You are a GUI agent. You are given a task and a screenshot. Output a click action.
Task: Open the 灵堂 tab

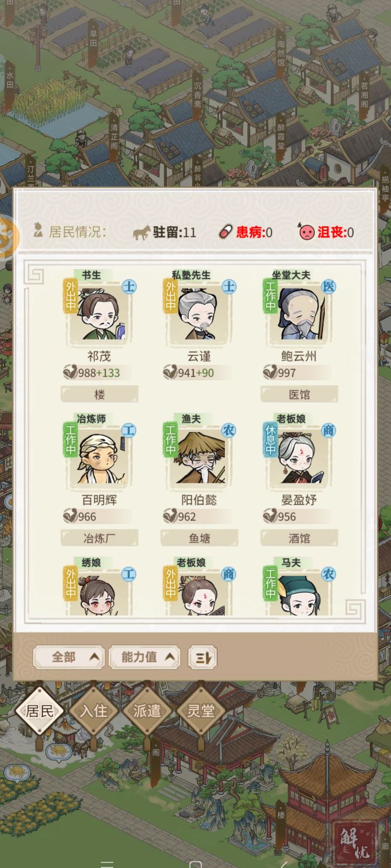point(201,711)
